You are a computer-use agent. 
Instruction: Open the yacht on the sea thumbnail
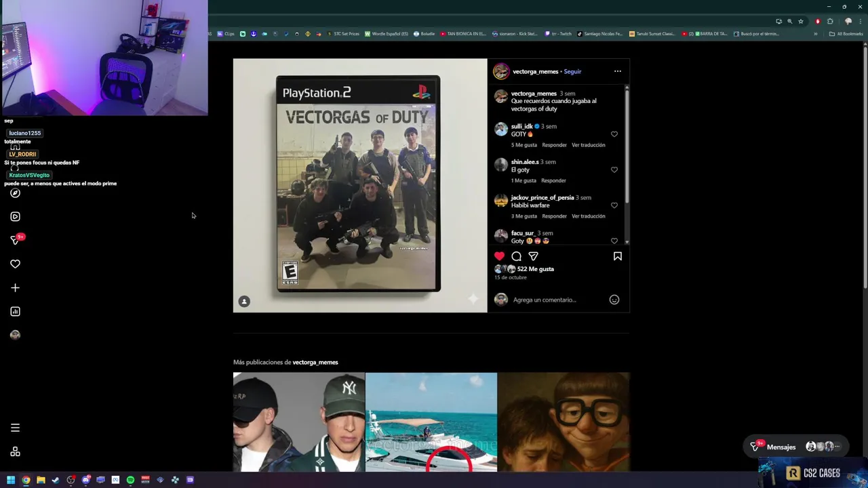[x=431, y=422]
